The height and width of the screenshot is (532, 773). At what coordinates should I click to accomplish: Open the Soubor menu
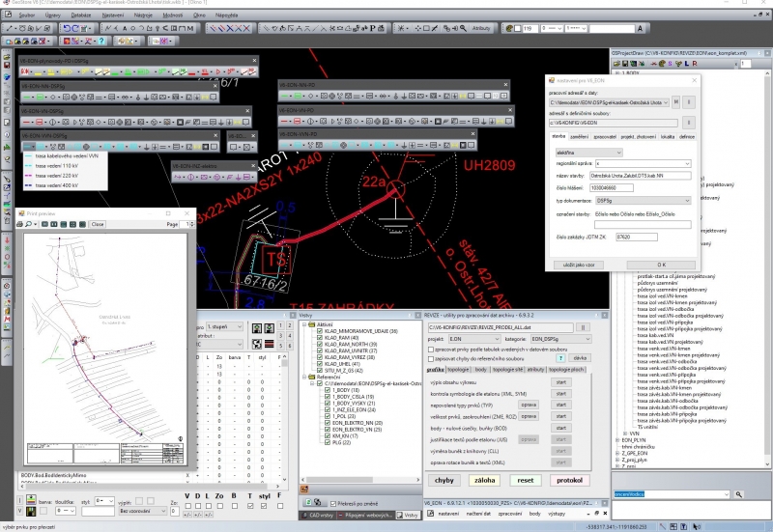pyautogui.click(x=27, y=15)
